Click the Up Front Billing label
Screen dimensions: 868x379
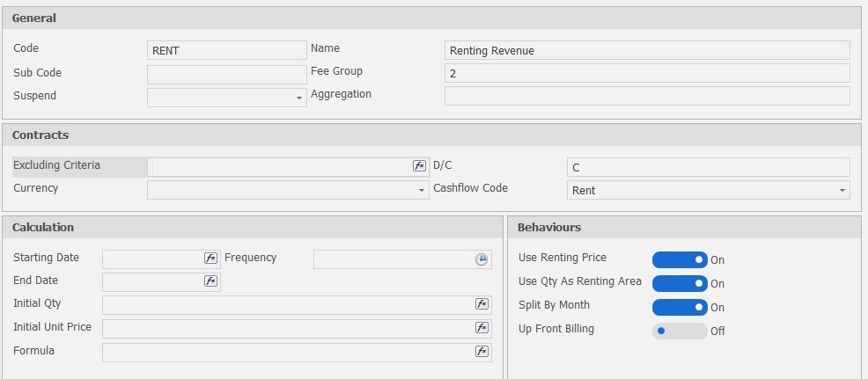pyautogui.click(x=556, y=329)
